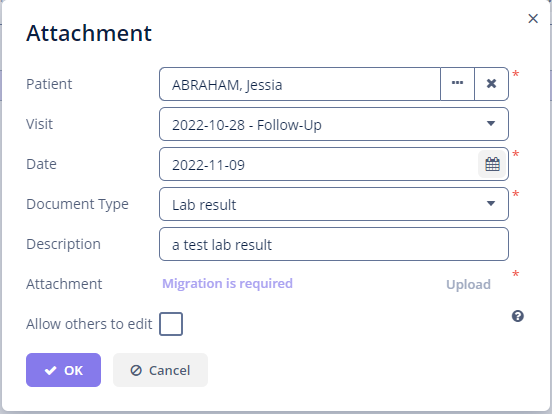
Task: Confirm with the OK button
Action: tap(63, 370)
